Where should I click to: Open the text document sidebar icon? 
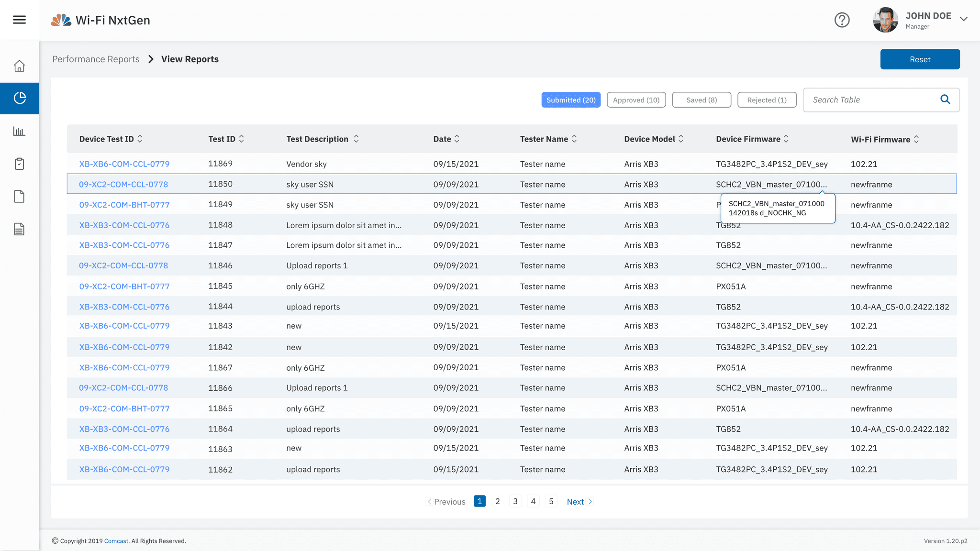click(x=19, y=229)
